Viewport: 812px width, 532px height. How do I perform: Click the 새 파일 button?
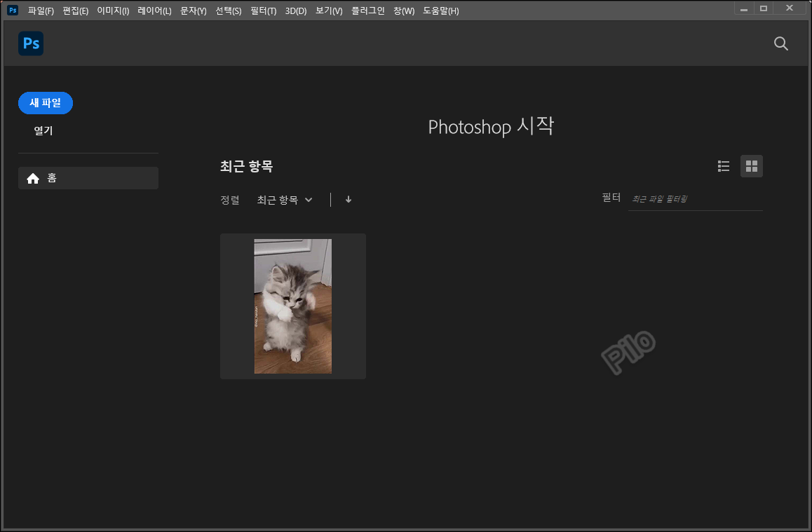[x=45, y=103]
